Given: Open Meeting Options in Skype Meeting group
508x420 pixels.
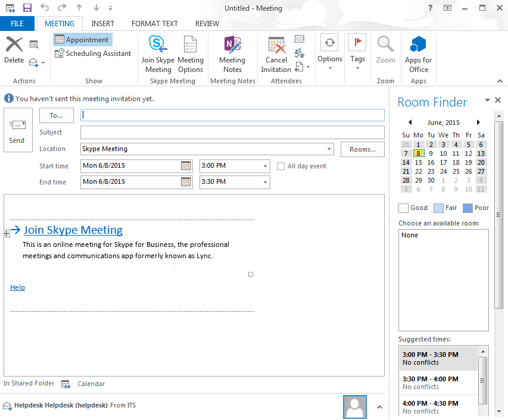Looking at the screenshot, I should (190, 54).
